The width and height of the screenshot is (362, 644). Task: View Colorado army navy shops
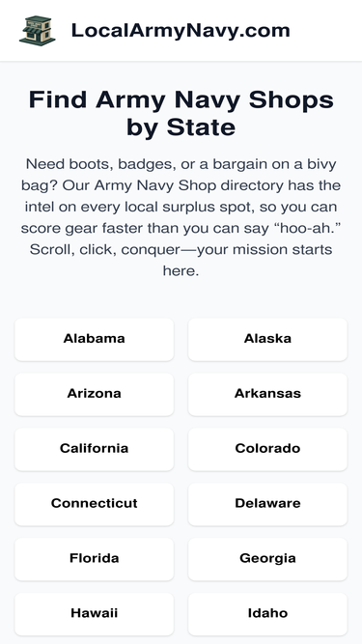(x=267, y=449)
